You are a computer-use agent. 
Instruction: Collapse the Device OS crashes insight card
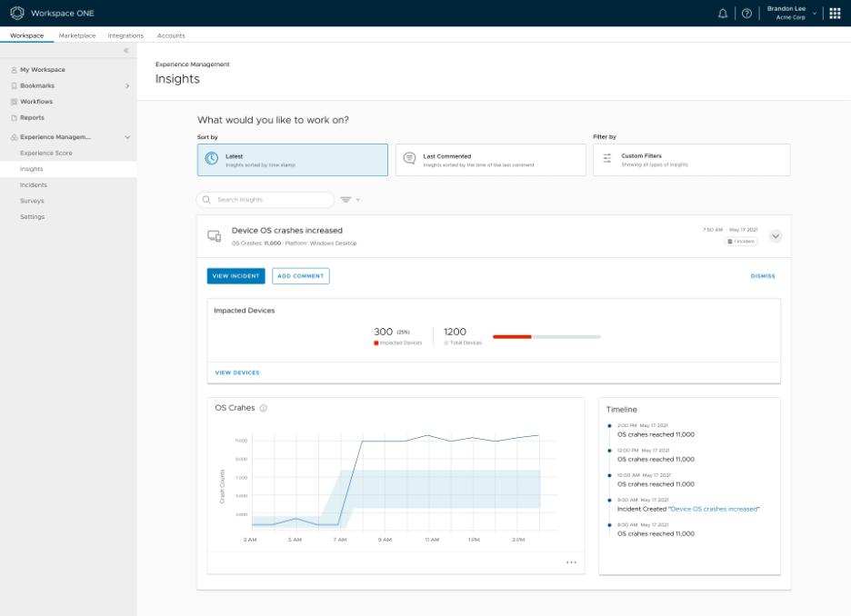(775, 236)
